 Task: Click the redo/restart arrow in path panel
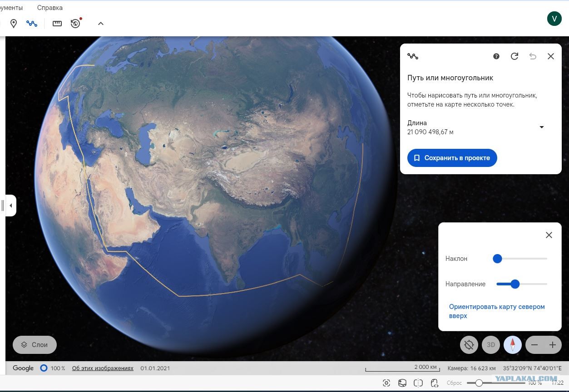click(515, 56)
